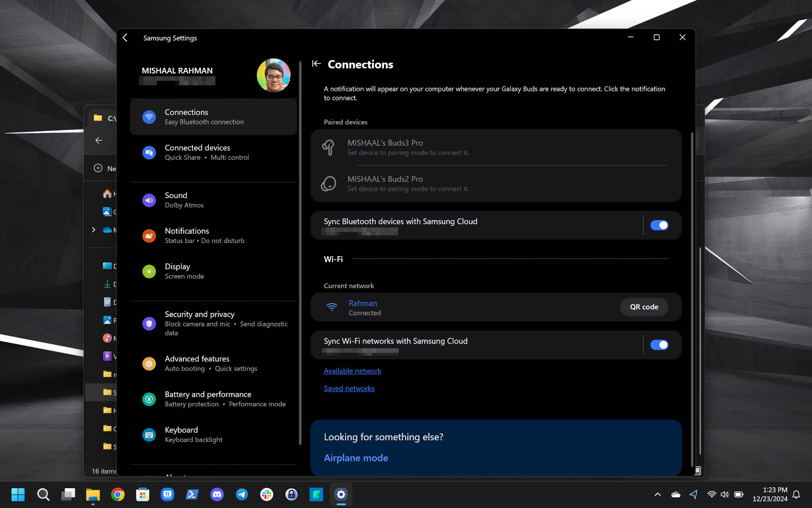Screen dimensions: 812x508
Task: Turn off Sync Wi-Fi networks with Samsung Cloud
Action: 659,345
